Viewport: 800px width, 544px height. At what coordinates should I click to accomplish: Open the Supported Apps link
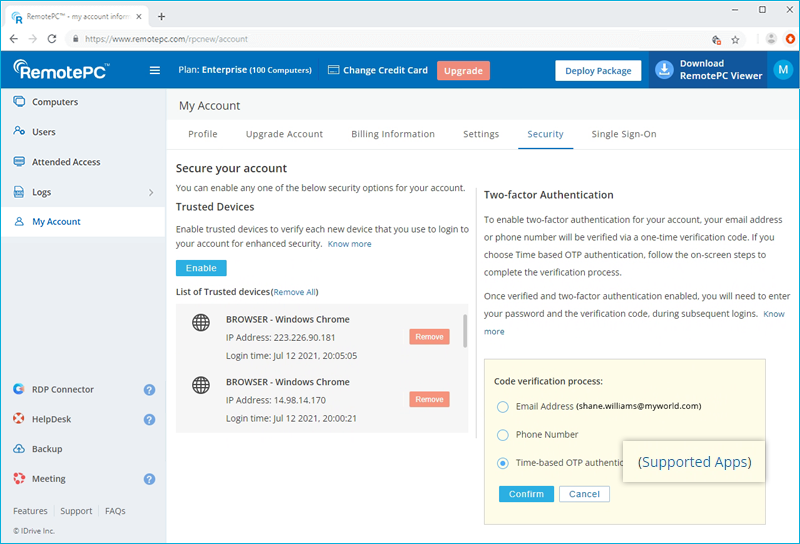[694, 462]
